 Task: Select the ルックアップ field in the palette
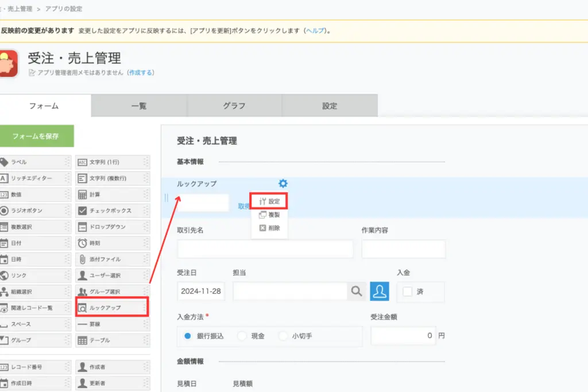111,308
